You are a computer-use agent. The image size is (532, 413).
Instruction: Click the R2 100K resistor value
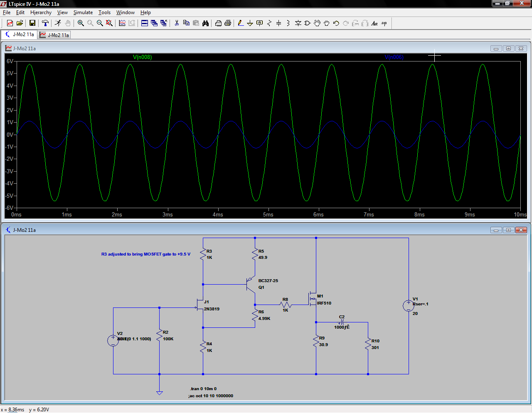coord(168,339)
